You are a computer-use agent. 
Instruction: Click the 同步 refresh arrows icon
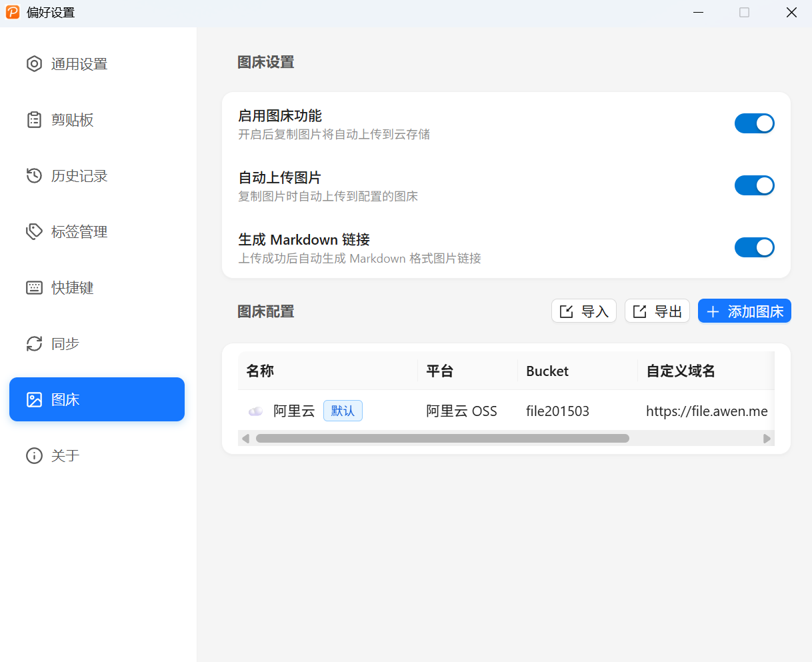point(34,344)
